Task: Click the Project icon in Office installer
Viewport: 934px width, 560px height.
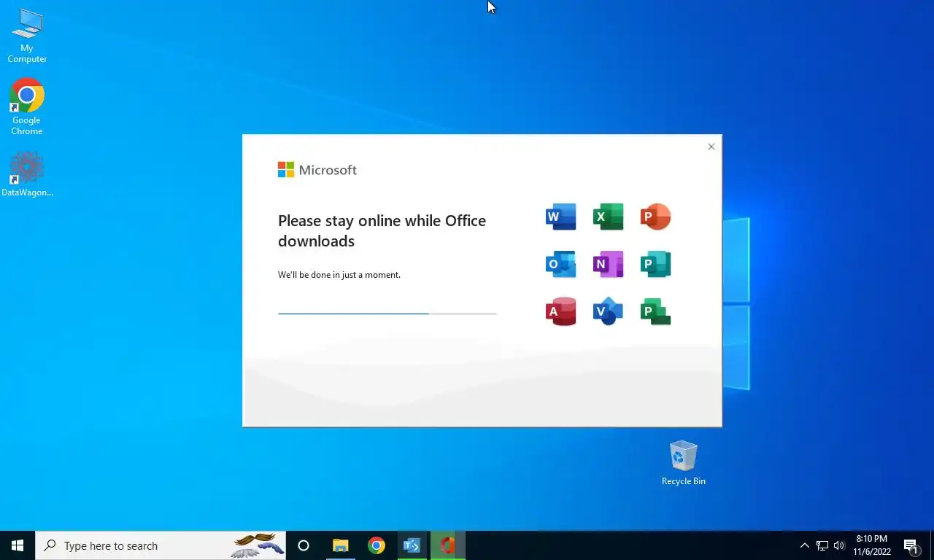Action: [x=655, y=311]
